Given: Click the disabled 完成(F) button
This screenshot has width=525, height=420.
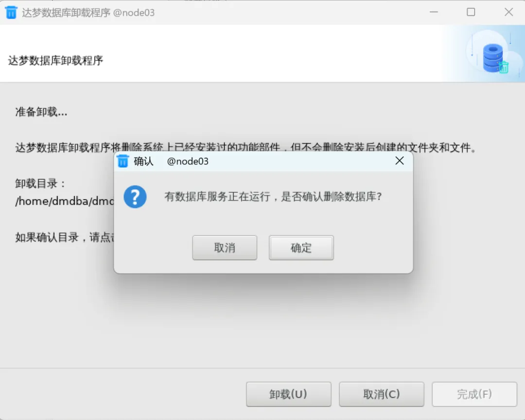Looking at the screenshot, I should click(474, 394).
